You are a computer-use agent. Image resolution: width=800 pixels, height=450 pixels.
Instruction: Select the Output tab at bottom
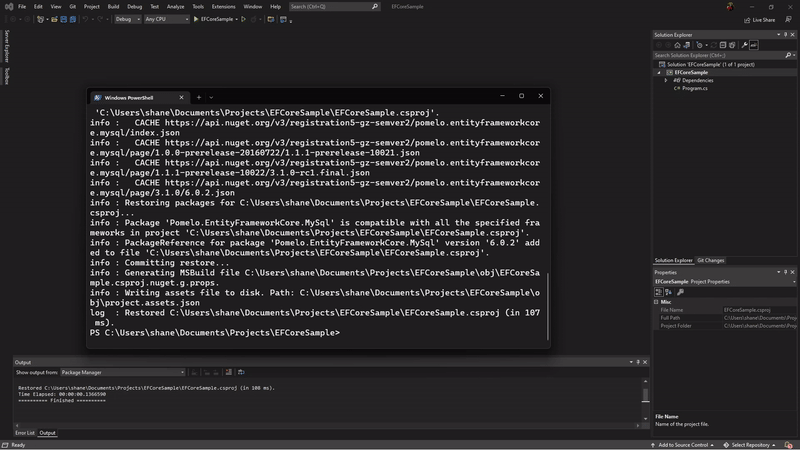pos(47,433)
